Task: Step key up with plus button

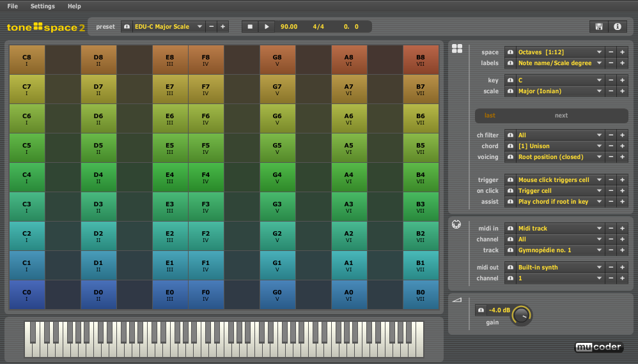Action: pos(622,80)
